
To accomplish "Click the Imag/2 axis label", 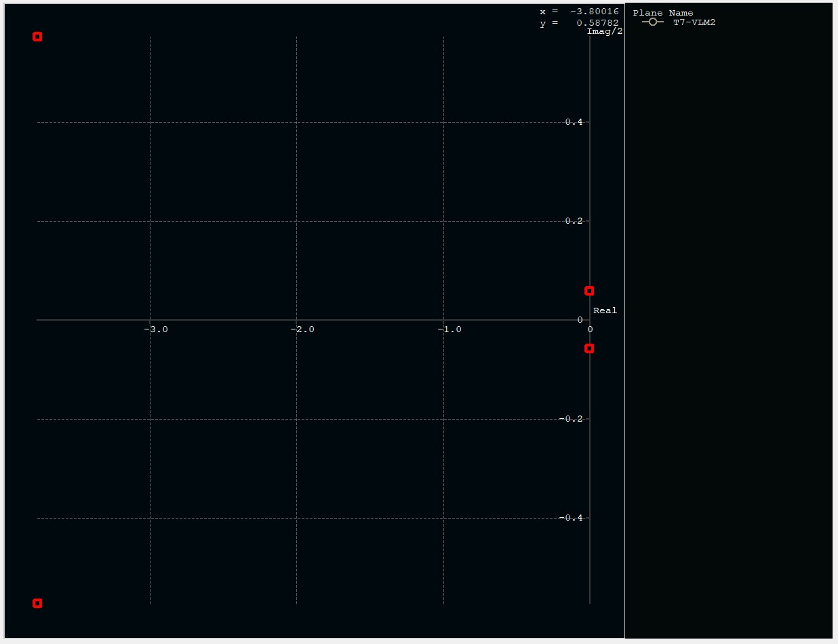I will tap(605, 31).
